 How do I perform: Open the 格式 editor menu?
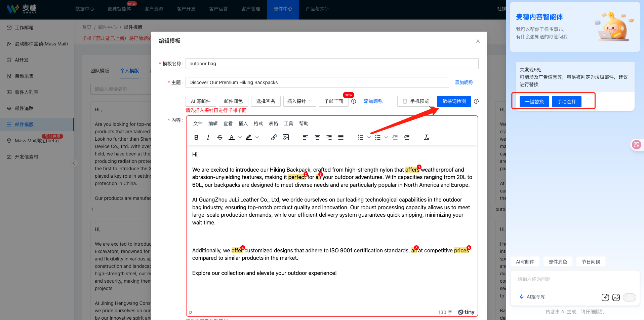coord(258,123)
